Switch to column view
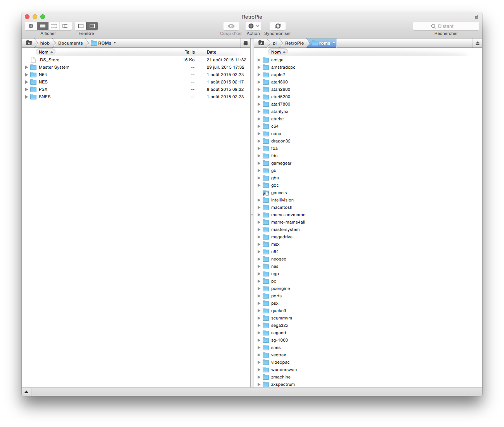 pos(54,26)
